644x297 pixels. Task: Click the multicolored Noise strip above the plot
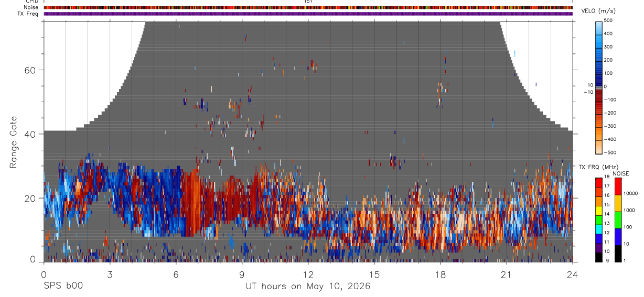coord(308,7)
